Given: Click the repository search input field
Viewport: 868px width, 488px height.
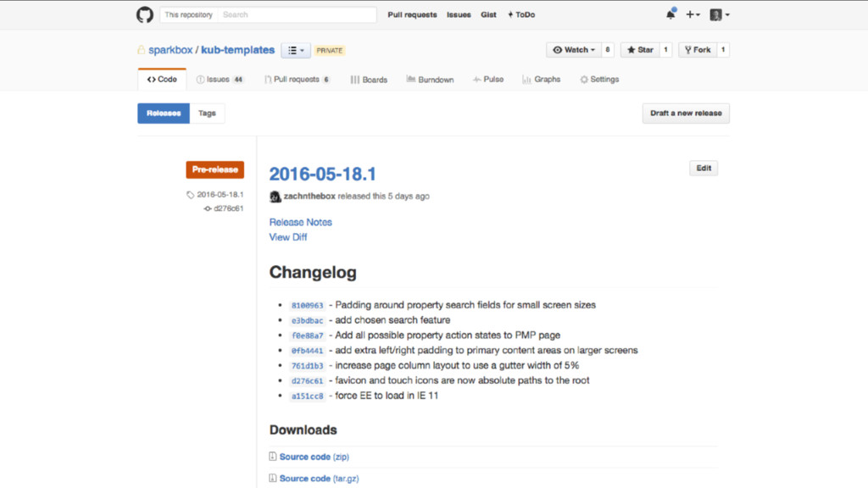Looking at the screenshot, I should click(x=296, y=14).
